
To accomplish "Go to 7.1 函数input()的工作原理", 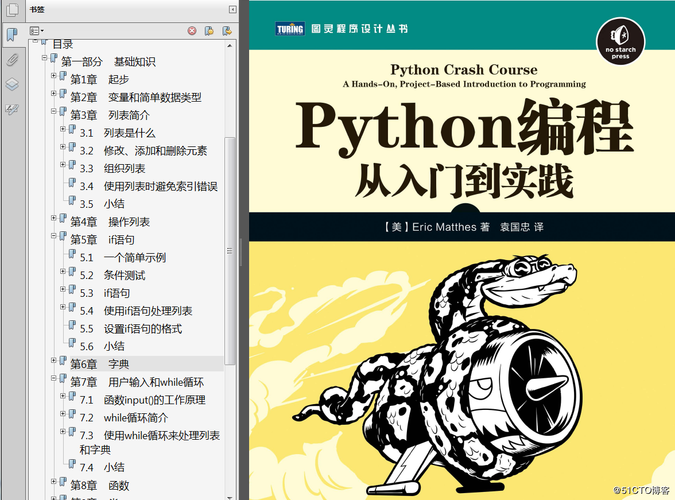I will [x=142, y=400].
